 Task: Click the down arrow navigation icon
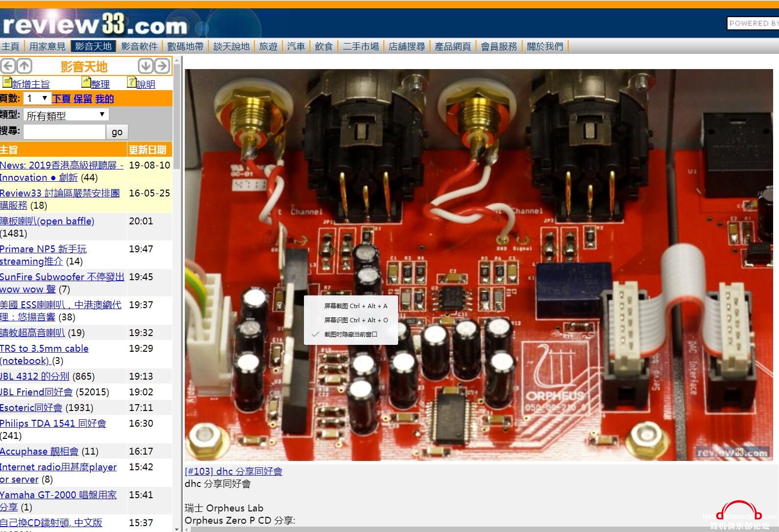pyautogui.click(x=146, y=66)
